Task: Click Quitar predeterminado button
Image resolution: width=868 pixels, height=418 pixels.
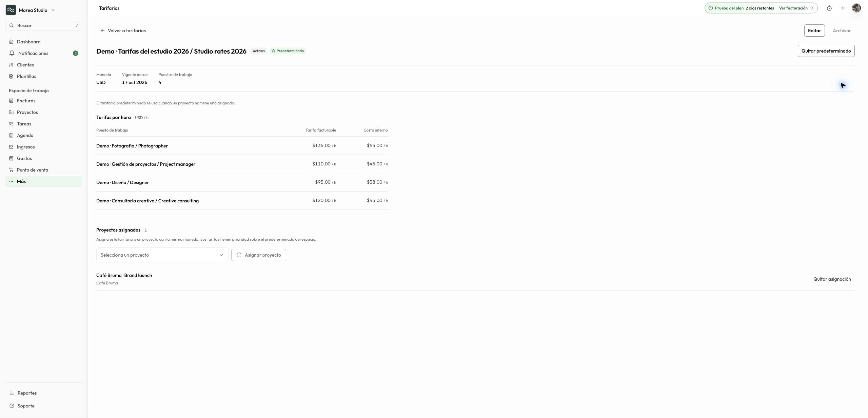Action: 826,51
